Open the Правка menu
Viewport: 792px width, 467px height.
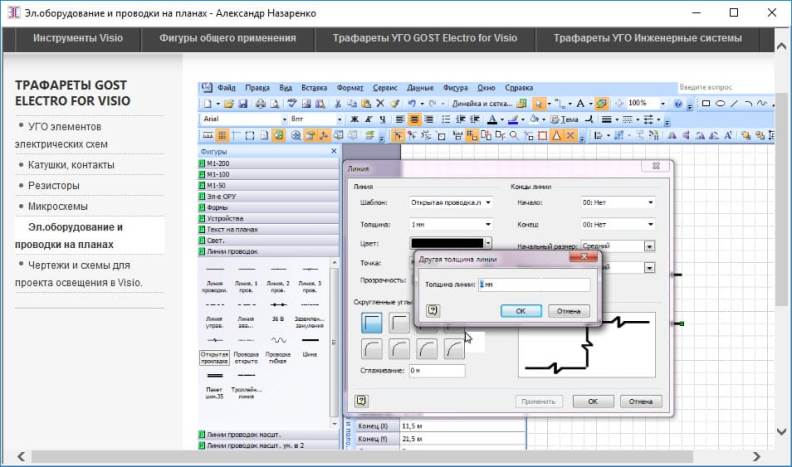click(x=257, y=88)
